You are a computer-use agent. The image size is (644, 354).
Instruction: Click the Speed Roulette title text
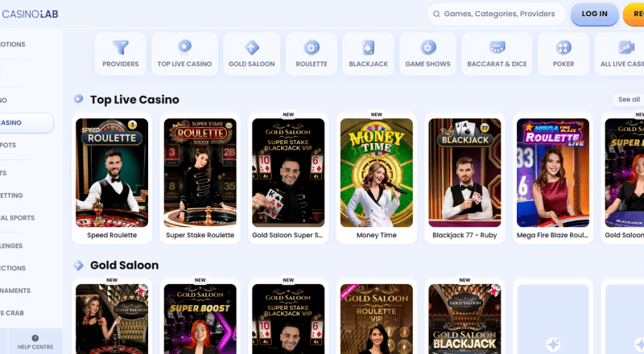point(112,235)
